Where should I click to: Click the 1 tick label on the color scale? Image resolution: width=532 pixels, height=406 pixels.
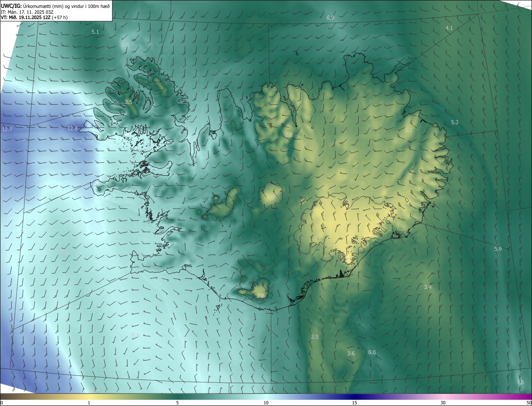point(89,403)
